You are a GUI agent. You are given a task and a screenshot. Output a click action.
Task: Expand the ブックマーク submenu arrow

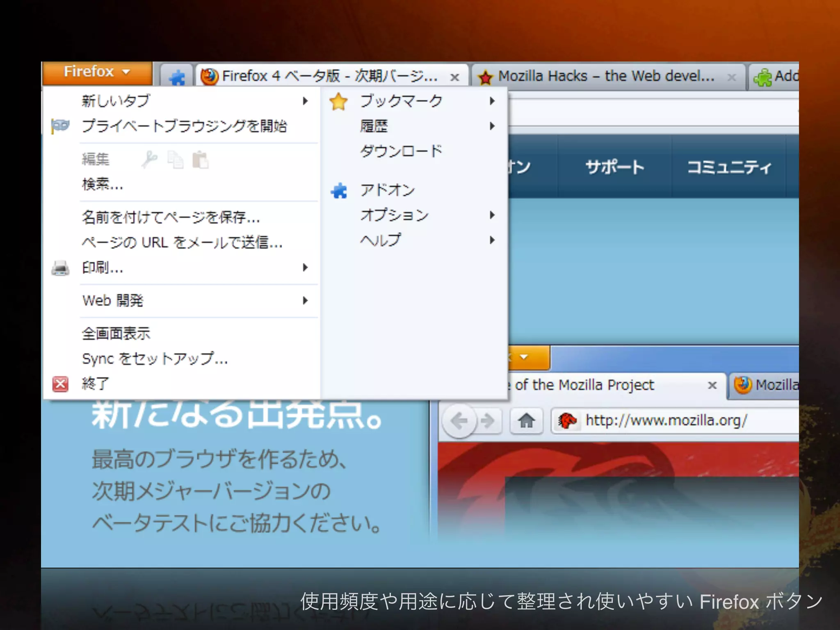[x=492, y=101]
